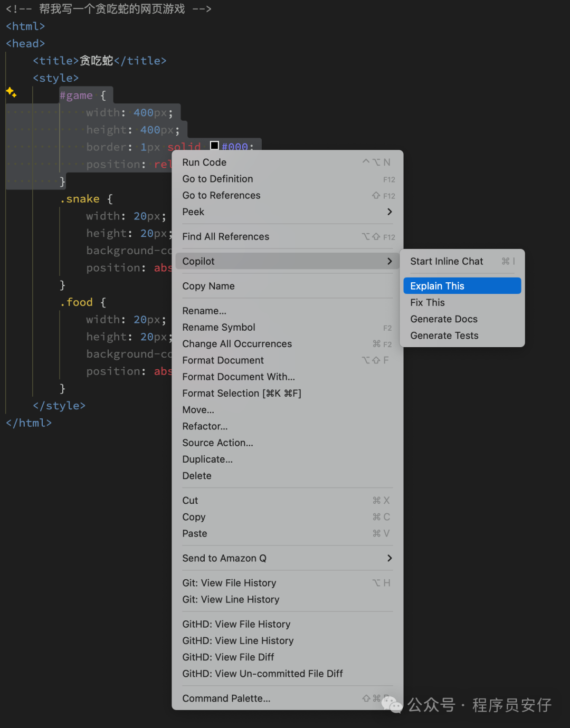Click the Copilot sparkle icon beside #game
The width and height of the screenshot is (570, 728).
click(x=11, y=93)
